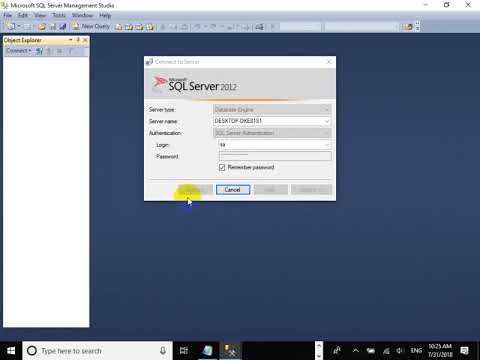Viewport: 480px width, 360px height.
Task: Pin the Object Explorer panel
Action: pyautogui.click(x=78, y=40)
